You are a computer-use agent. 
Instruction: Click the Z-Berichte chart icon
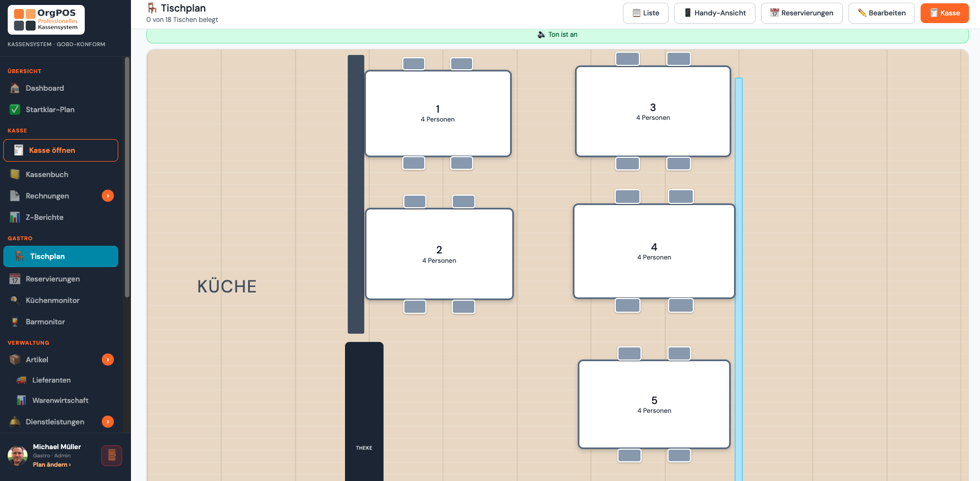pos(15,217)
